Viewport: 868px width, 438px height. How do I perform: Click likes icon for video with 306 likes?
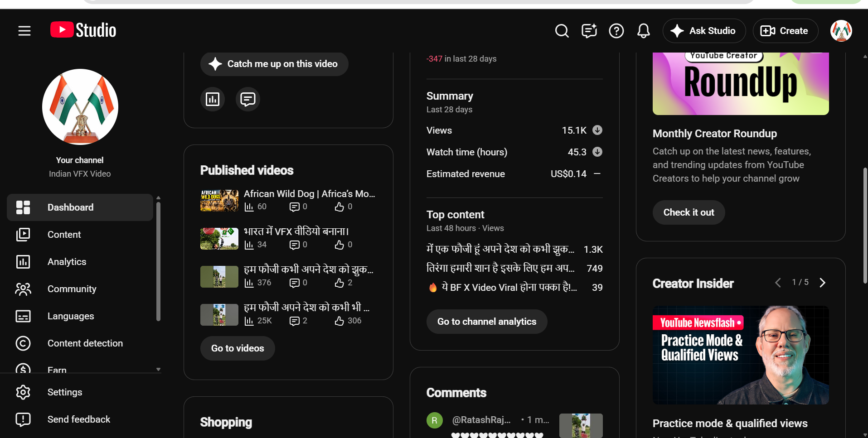coord(339,321)
